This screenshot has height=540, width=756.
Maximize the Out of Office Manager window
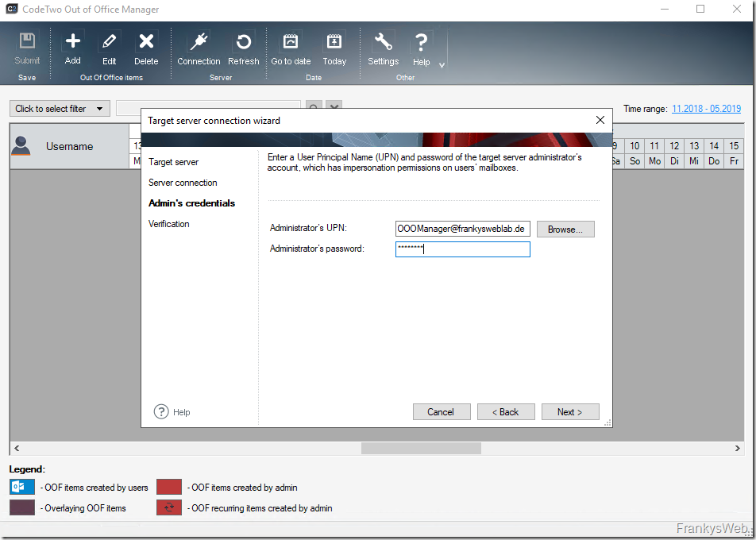700,10
